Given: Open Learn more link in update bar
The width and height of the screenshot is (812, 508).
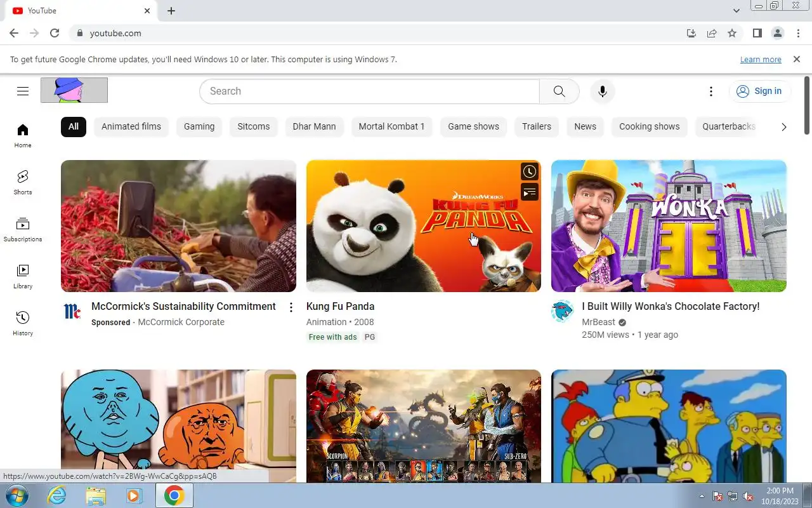Looking at the screenshot, I should tap(761, 59).
